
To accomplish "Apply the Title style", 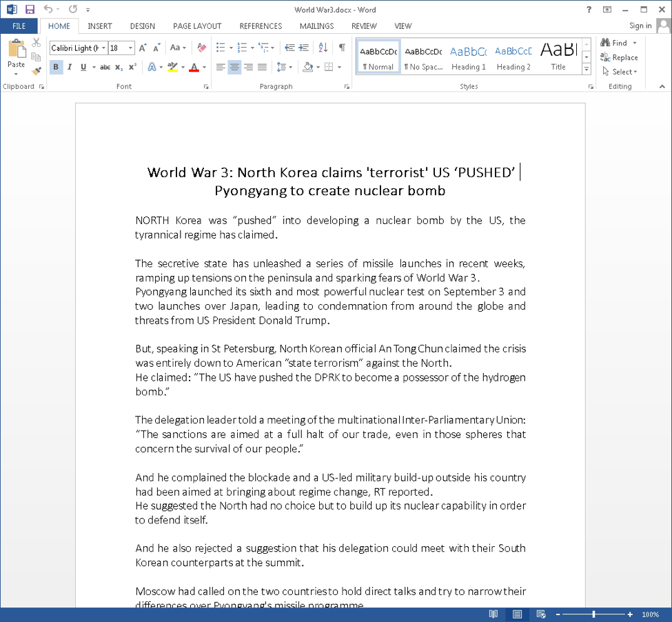I will pos(558,57).
